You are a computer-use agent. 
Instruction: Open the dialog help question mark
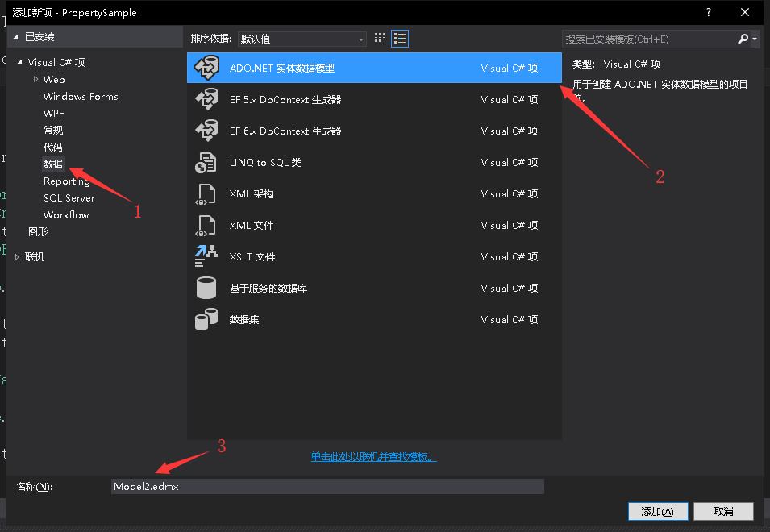709,12
